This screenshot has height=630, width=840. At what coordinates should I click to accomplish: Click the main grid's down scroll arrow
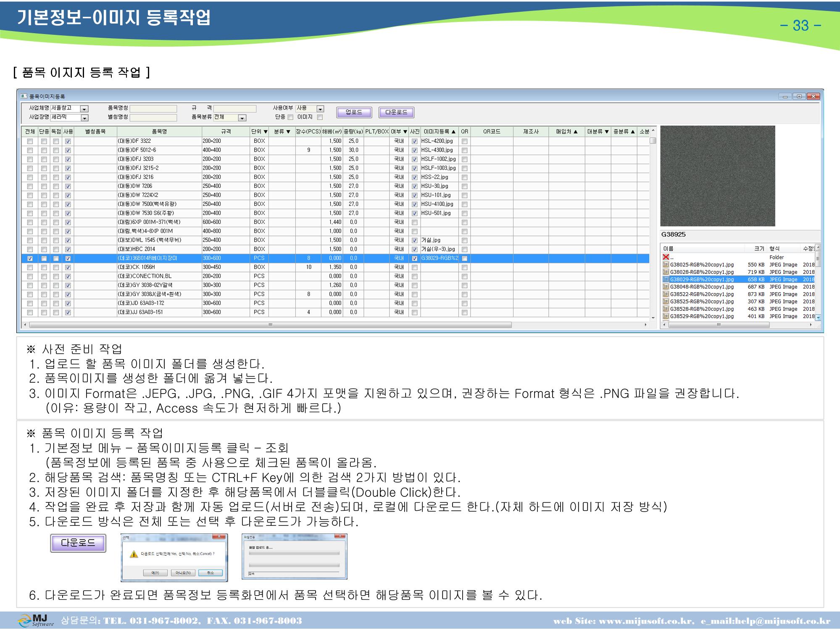(653, 318)
